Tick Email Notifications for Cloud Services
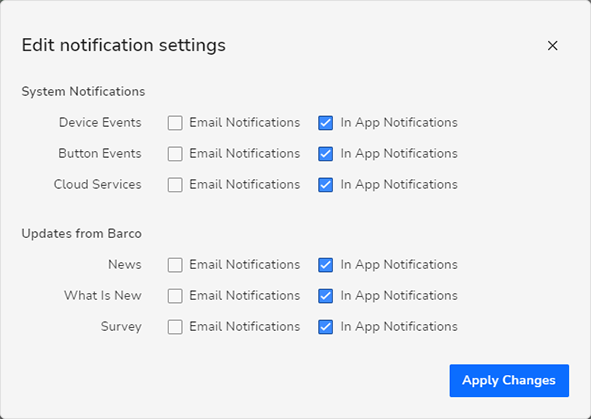Screen dimensions: 591x419 (175, 185)
